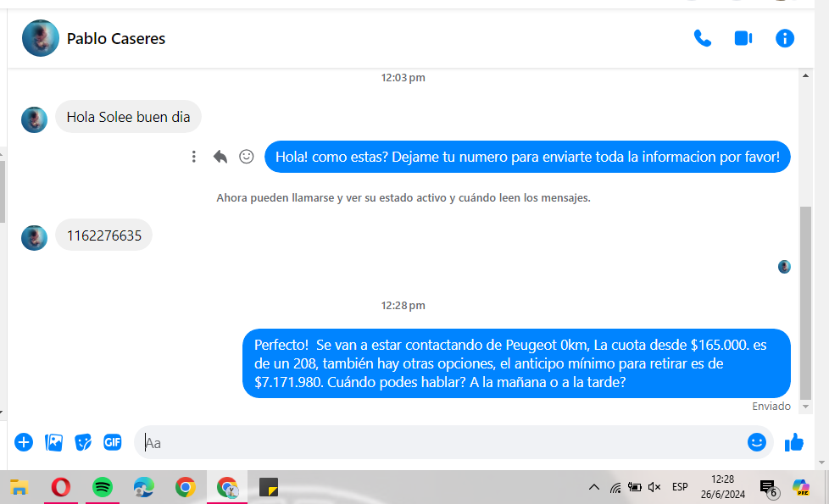This screenshot has height=504, width=829.
Task: Open more options for the Hola message
Action: pyautogui.click(x=193, y=157)
